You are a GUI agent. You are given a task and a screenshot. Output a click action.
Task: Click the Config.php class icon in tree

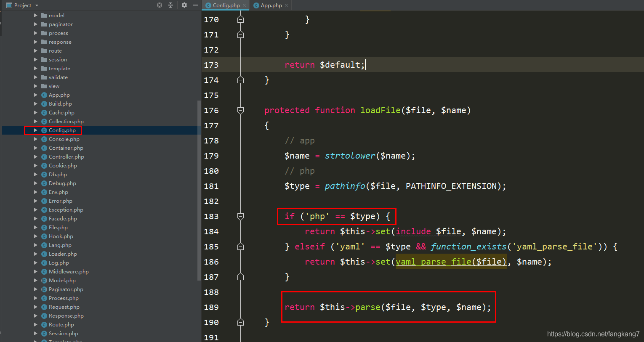(44, 130)
